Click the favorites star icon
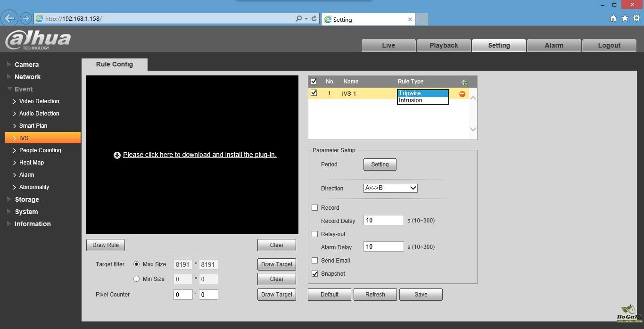 click(x=625, y=18)
